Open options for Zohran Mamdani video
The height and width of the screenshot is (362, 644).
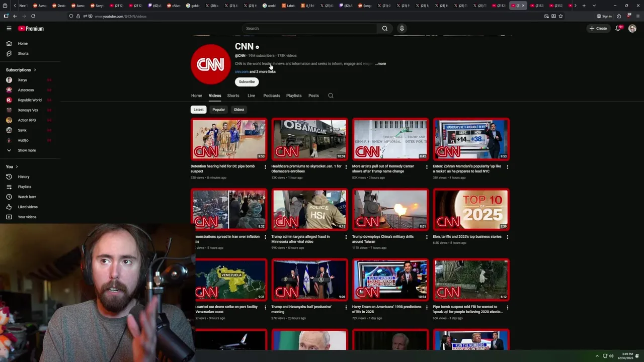507,167
